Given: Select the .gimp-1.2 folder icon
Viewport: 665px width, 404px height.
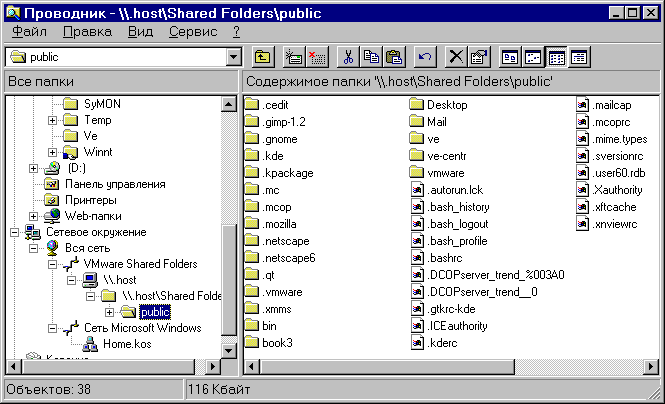Looking at the screenshot, I should click(252, 122).
